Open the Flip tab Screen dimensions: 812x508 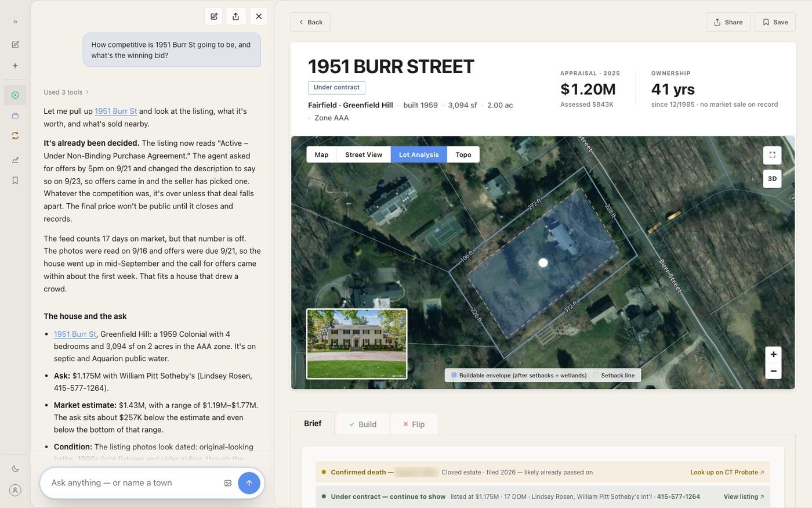pos(414,424)
